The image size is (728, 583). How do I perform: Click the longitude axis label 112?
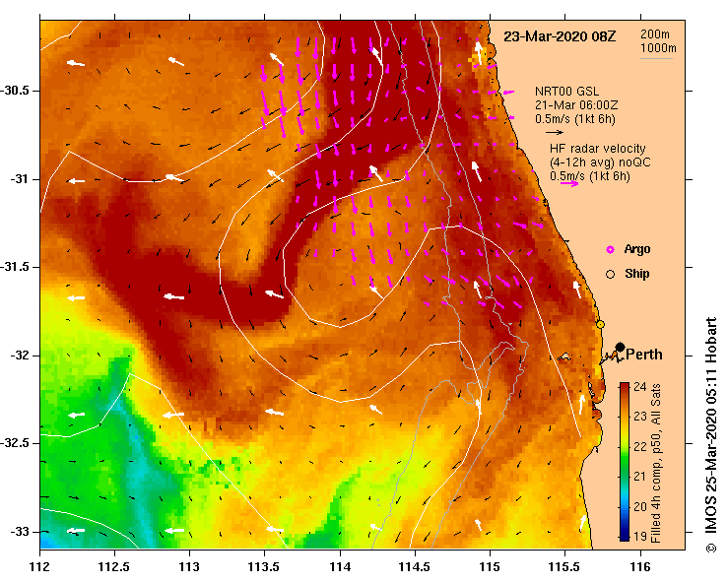40,567
